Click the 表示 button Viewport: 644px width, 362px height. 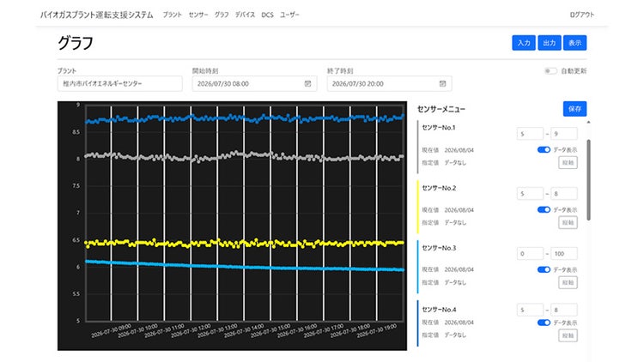(574, 43)
